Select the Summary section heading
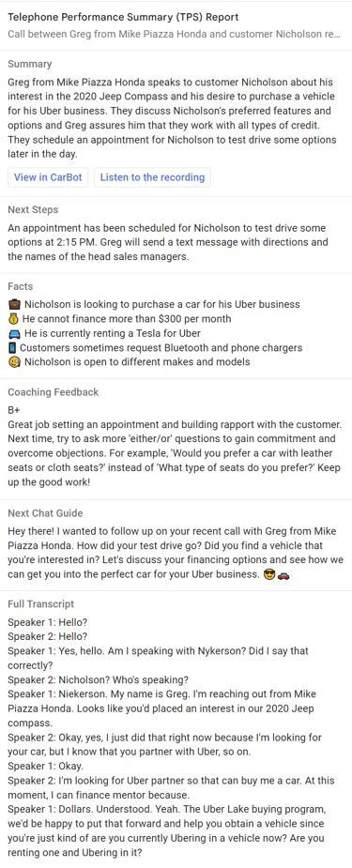 pos(30,64)
